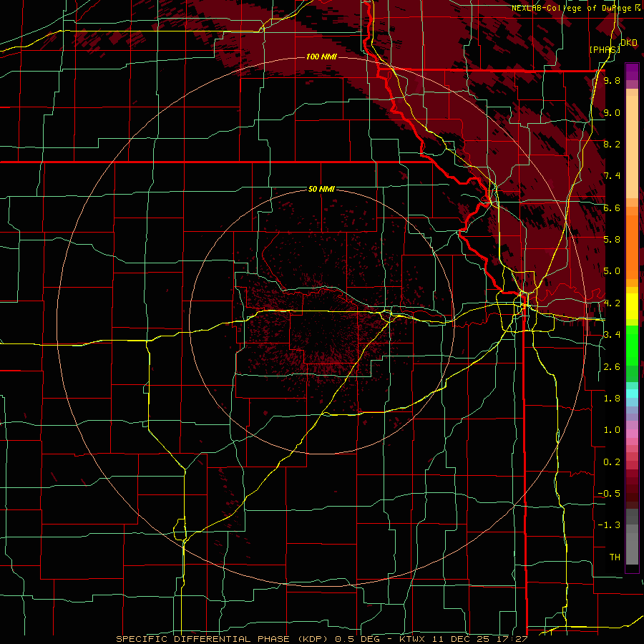Pick the pink segment of the color bar

pos(632,434)
